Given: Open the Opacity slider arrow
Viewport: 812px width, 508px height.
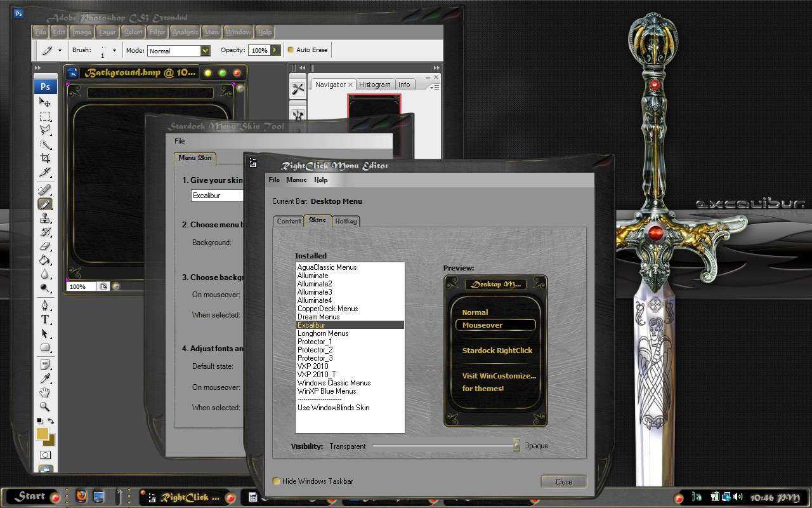Looking at the screenshot, I should pos(275,50).
